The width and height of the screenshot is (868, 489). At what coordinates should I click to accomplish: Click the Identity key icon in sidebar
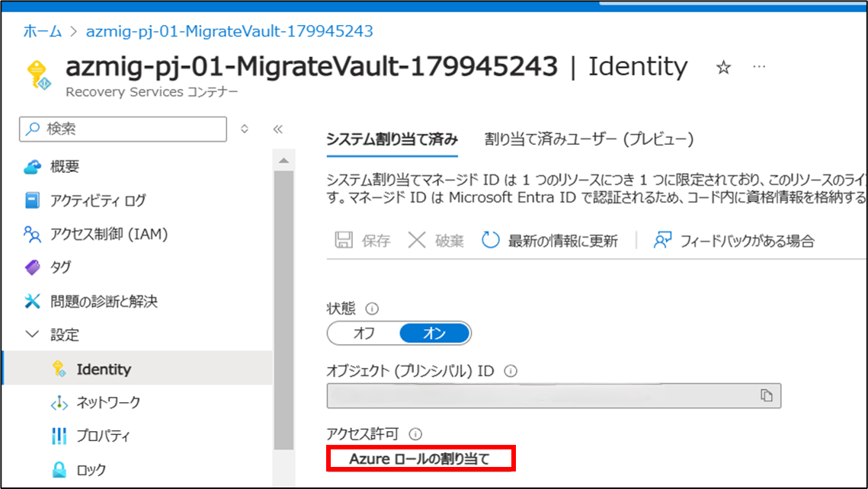click(59, 369)
